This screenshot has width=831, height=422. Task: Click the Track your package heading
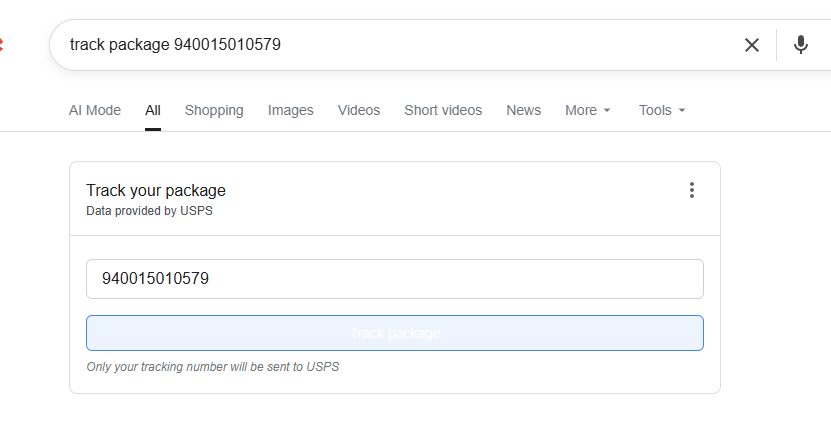click(x=156, y=190)
